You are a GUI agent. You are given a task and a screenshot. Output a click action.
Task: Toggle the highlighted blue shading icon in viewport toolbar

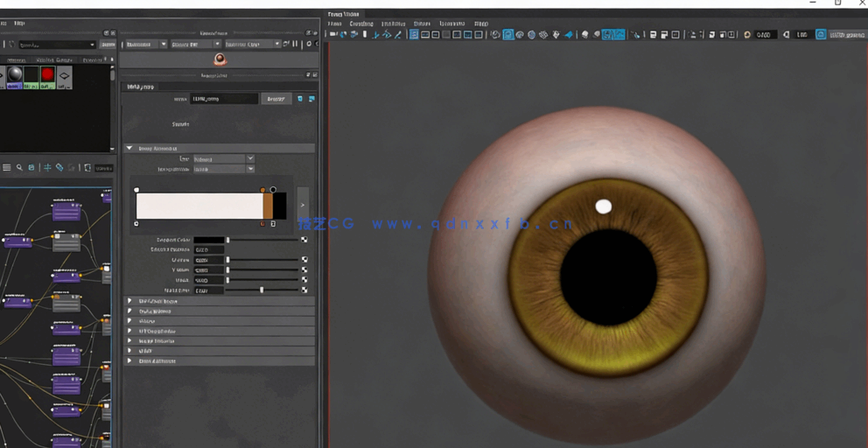(x=508, y=35)
